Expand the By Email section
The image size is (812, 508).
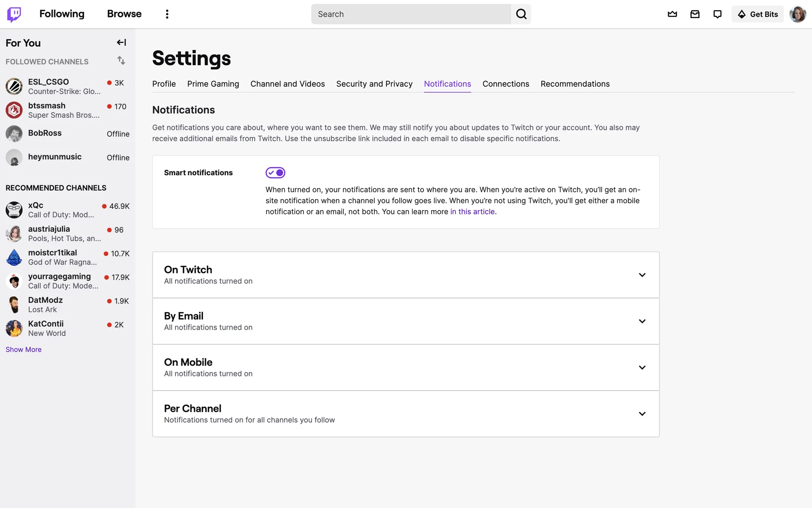click(x=642, y=321)
